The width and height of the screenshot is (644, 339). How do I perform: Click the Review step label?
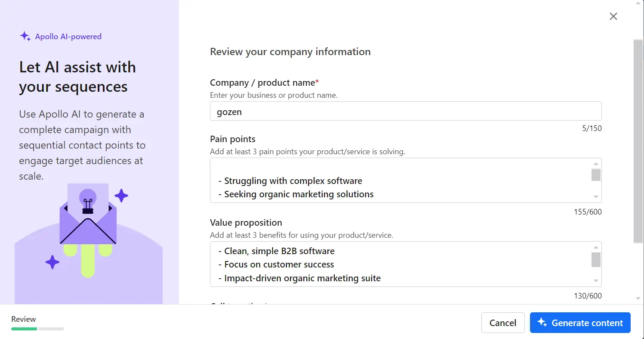pos(24,319)
